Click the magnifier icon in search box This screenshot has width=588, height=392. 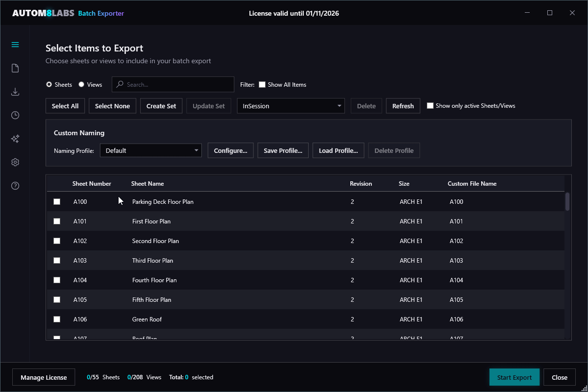click(119, 84)
